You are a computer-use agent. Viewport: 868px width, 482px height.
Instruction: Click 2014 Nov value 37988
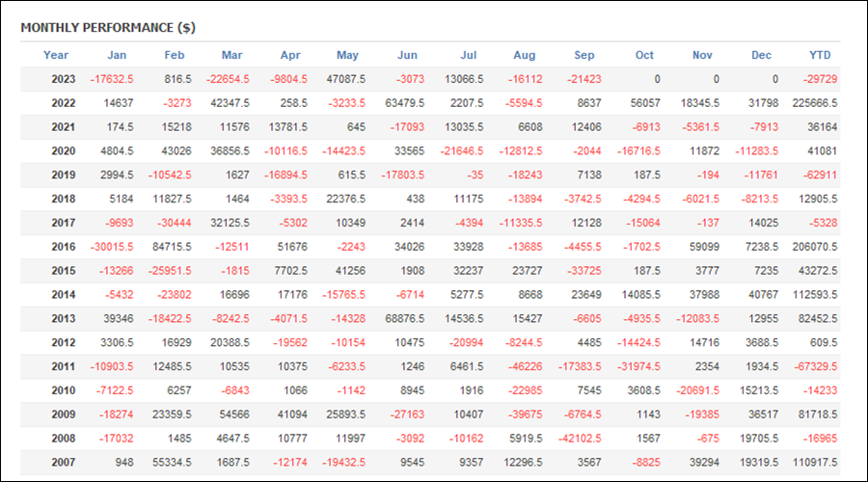[x=704, y=295]
